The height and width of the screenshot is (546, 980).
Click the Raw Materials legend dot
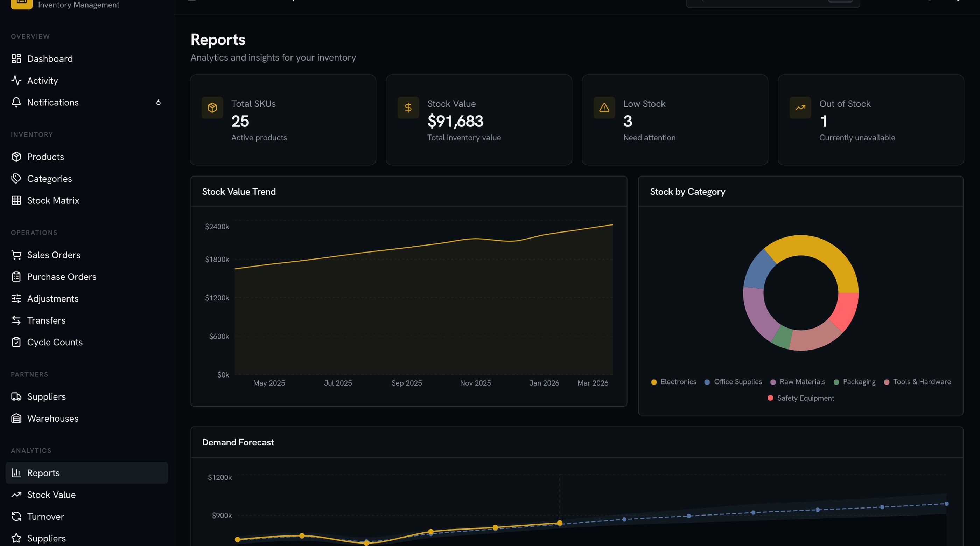[x=773, y=382]
